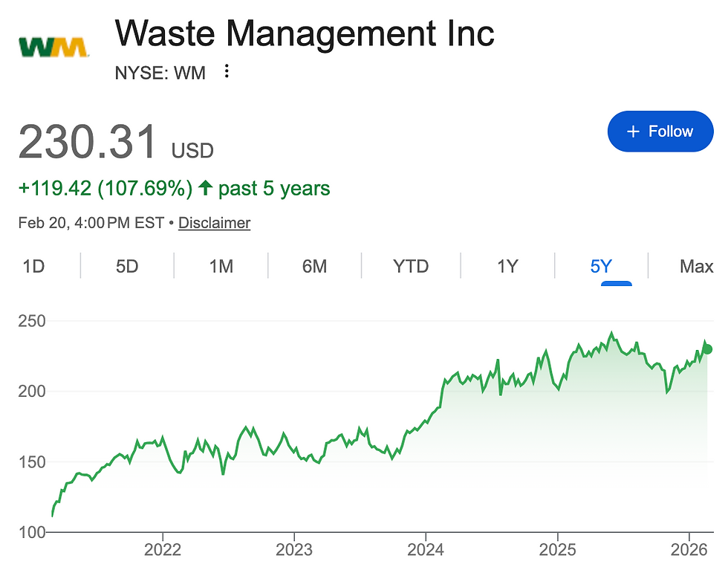Open the Disclaimer link

pyautogui.click(x=214, y=223)
